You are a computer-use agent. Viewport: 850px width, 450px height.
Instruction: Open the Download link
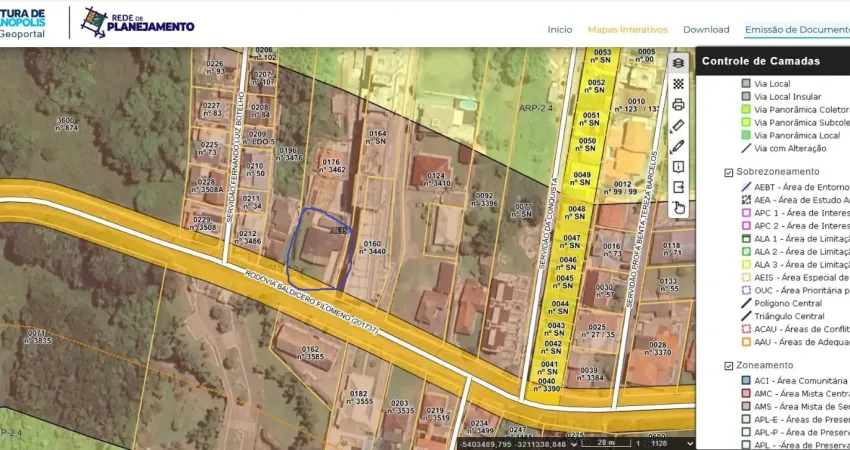(706, 30)
